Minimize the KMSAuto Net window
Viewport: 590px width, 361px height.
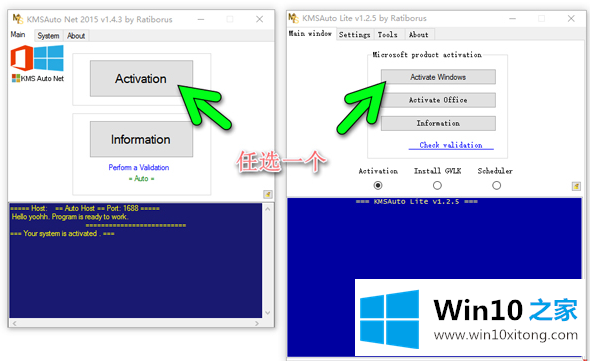pyautogui.click(x=201, y=19)
